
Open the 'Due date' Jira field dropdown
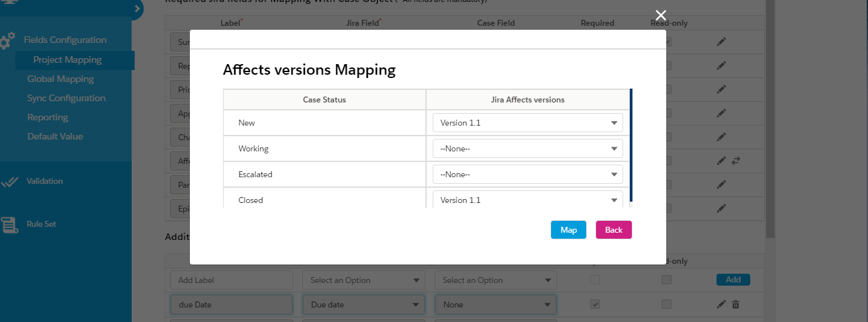click(363, 305)
